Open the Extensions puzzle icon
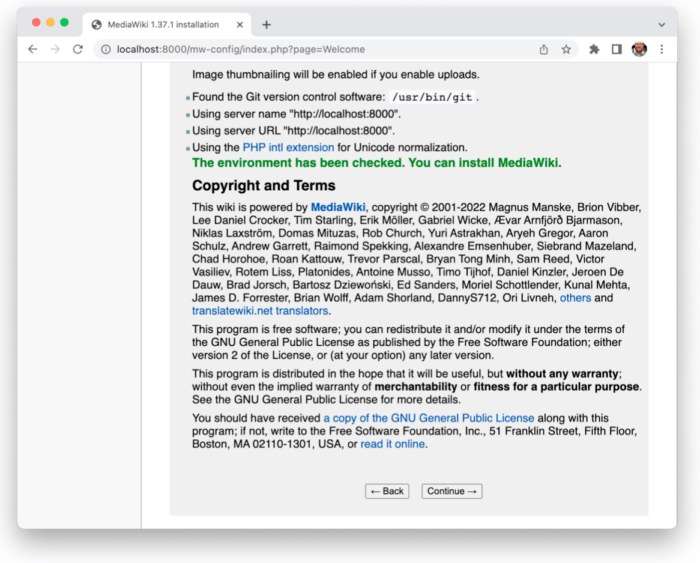Image resolution: width=700 pixels, height=563 pixels. tap(594, 50)
